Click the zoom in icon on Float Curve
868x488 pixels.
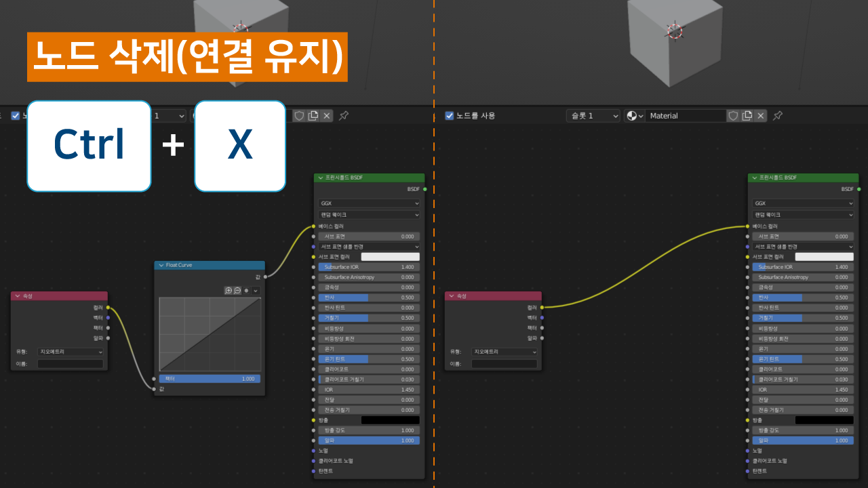[x=229, y=290]
